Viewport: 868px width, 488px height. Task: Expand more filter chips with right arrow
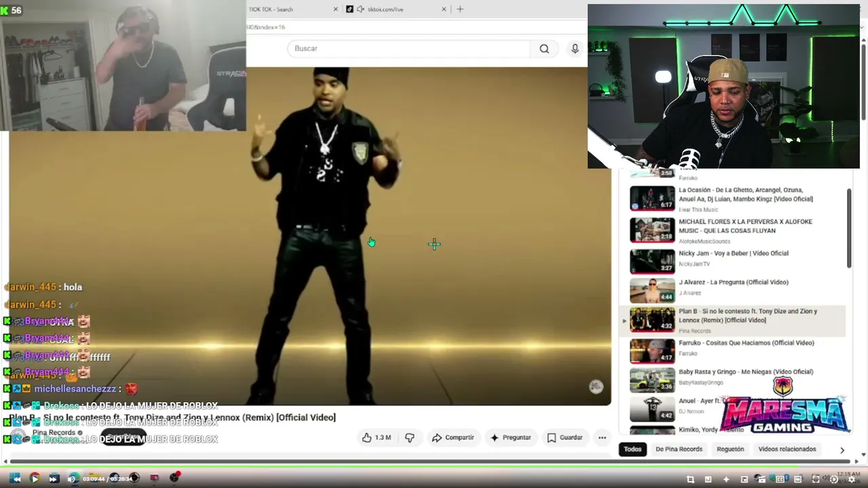click(842, 450)
